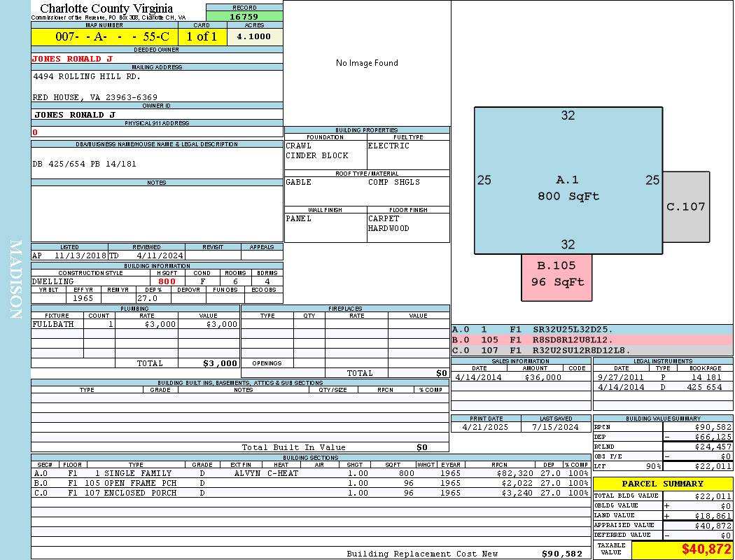Screen dimensions: 735x560
Task: Click the acres value 4.1000
Action: point(254,36)
